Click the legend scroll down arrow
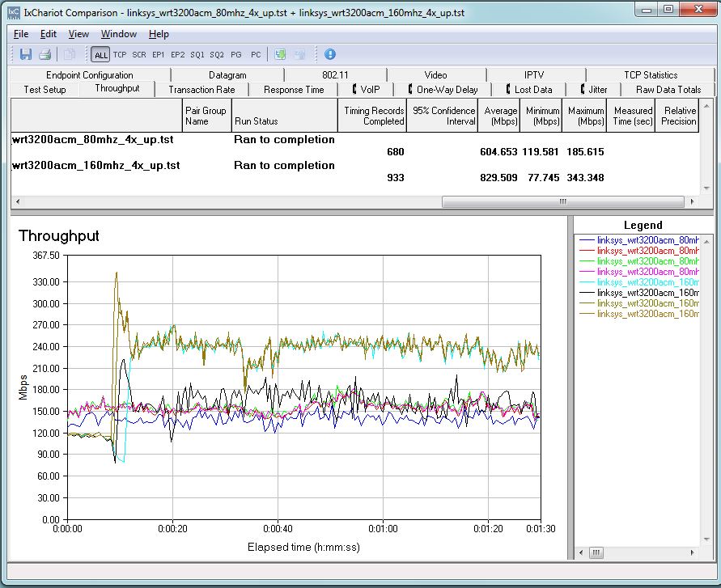 pyautogui.click(x=706, y=539)
